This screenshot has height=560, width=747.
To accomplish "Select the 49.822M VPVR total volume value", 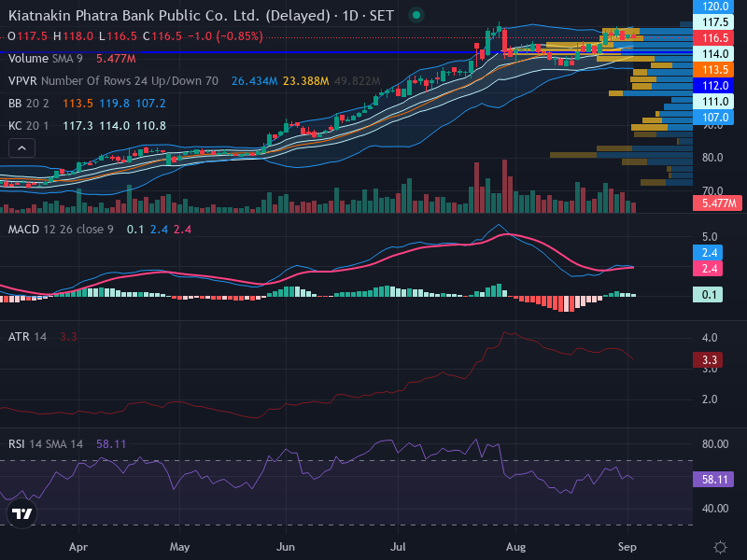I will coord(358,81).
